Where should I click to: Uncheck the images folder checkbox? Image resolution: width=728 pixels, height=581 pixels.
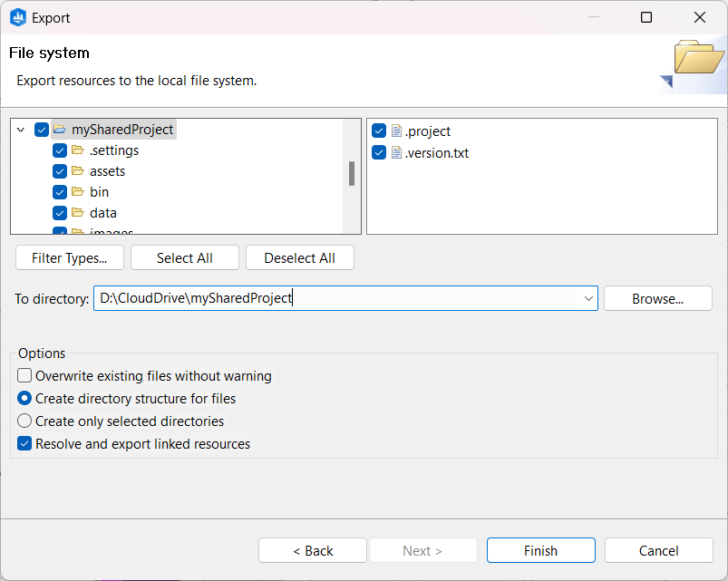click(59, 231)
